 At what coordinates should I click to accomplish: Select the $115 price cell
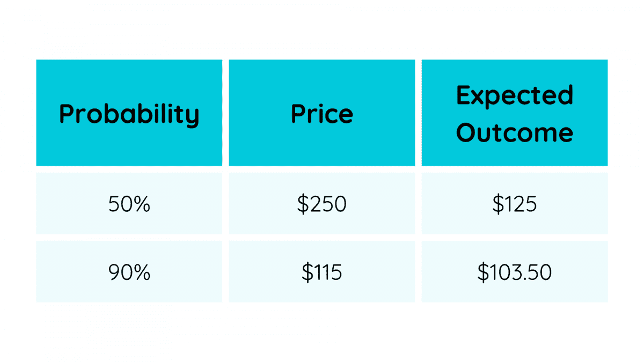(x=322, y=272)
